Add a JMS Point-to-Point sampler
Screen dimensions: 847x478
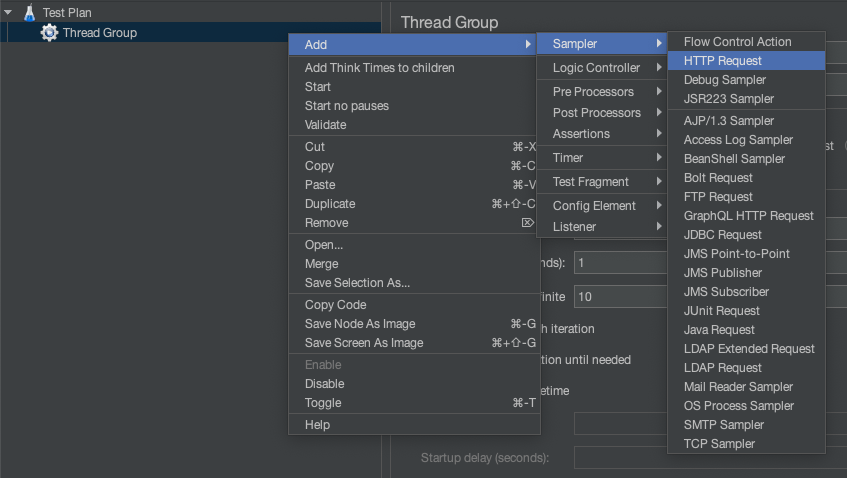(747, 253)
